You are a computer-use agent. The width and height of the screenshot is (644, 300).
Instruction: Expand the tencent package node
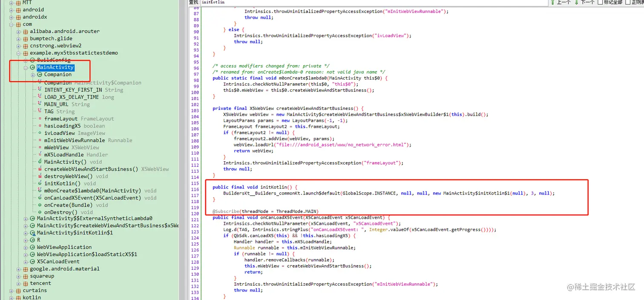pos(19,283)
